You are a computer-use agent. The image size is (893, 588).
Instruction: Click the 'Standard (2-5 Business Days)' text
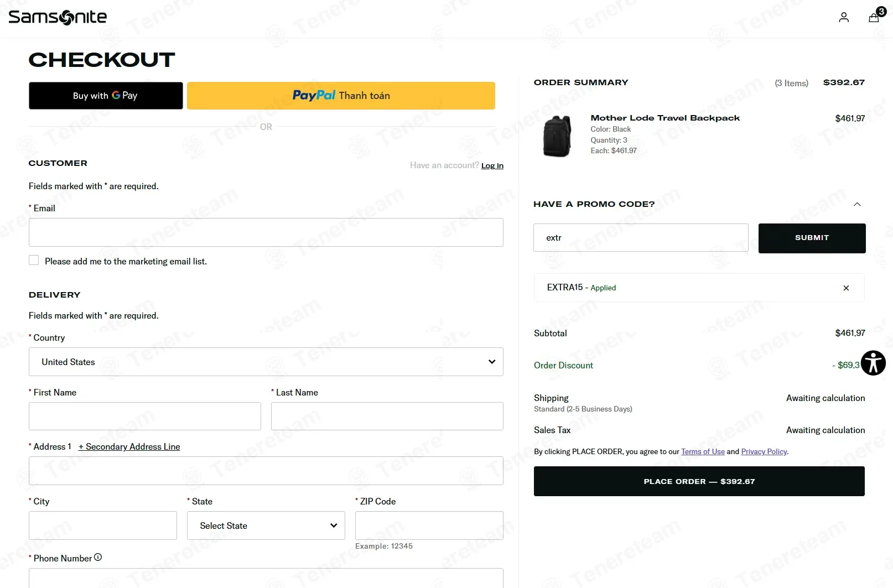click(583, 409)
